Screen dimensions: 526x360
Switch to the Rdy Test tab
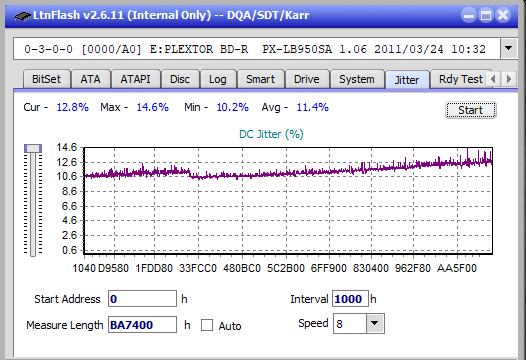click(x=460, y=79)
